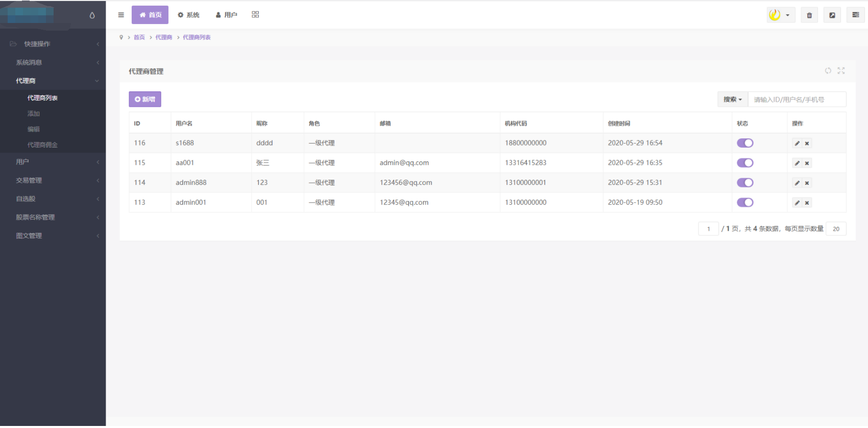Open the flame avatar user dropdown
Image resolution: width=868 pixels, height=428 pixels.
[781, 15]
